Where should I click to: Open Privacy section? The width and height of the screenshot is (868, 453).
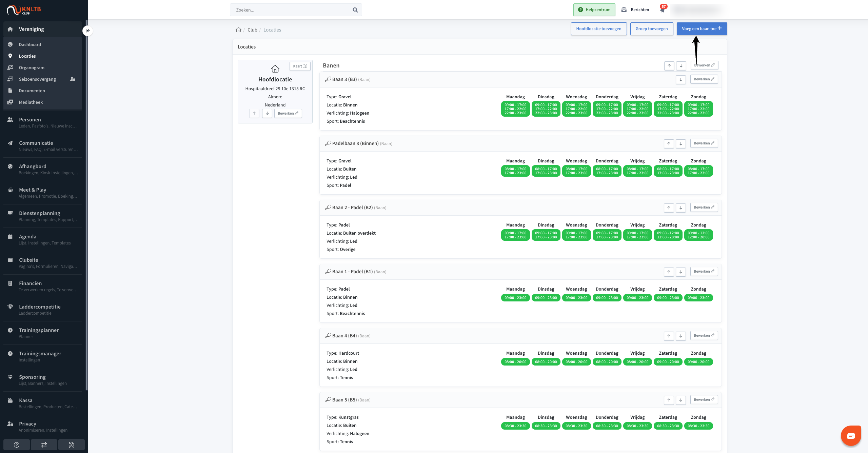pyautogui.click(x=43, y=427)
